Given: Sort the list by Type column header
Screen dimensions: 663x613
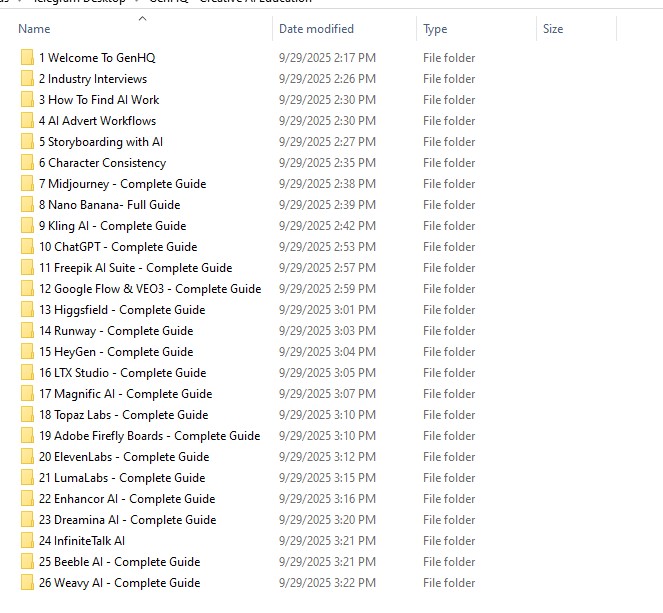Looking at the screenshot, I should 435,29.
